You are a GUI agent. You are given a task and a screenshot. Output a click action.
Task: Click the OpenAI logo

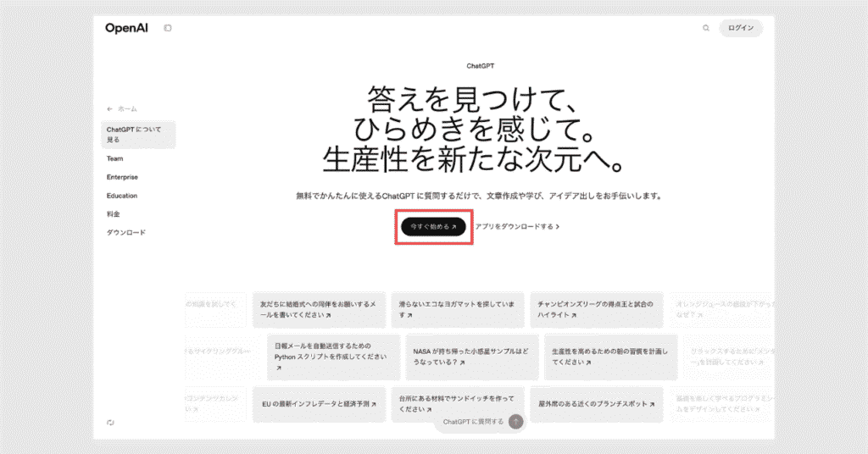(127, 28)
